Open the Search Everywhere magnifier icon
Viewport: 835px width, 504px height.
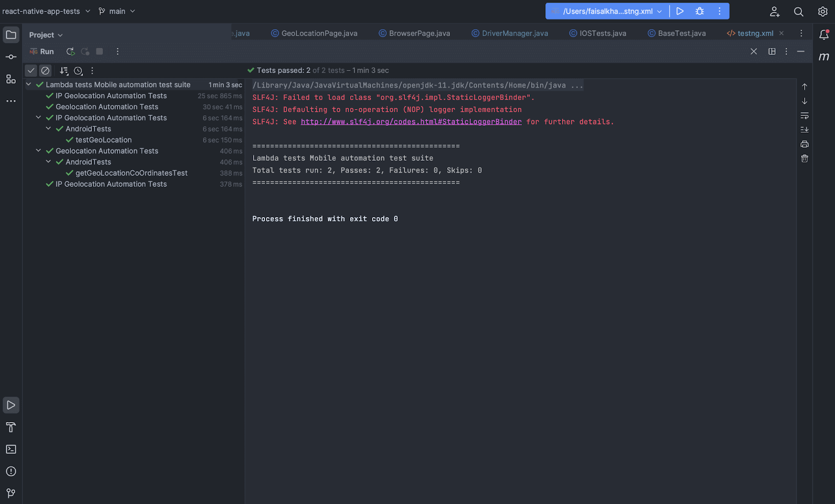coord(798,11)
